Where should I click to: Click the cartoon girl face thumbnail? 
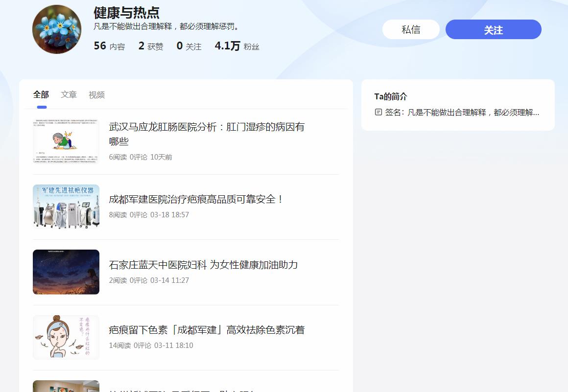pos(66,337)
